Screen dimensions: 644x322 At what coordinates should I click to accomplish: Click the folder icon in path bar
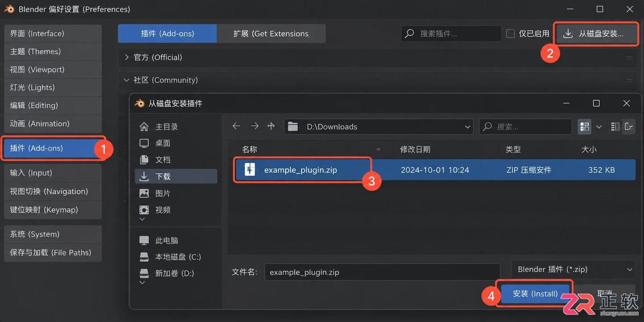(x=293, y=127)
